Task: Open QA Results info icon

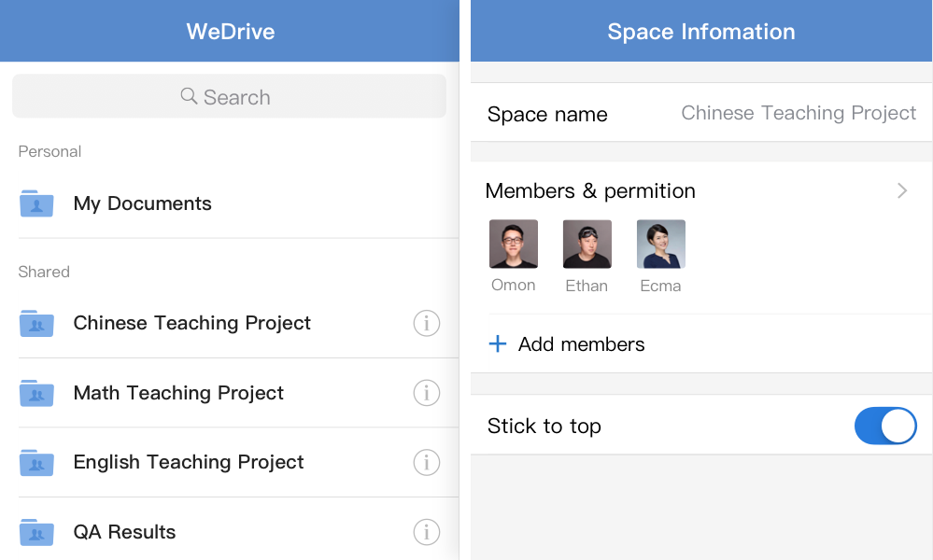Action: click(426, 532)
